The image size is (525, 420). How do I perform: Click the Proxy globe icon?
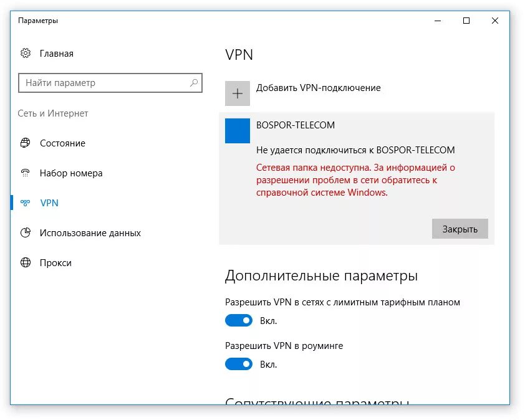coord(26,263)
